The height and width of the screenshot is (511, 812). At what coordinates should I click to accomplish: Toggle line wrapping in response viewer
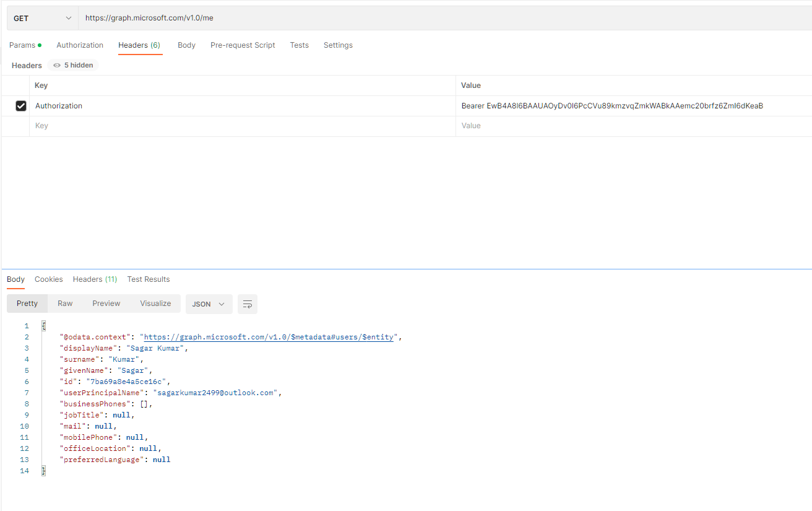247,304
